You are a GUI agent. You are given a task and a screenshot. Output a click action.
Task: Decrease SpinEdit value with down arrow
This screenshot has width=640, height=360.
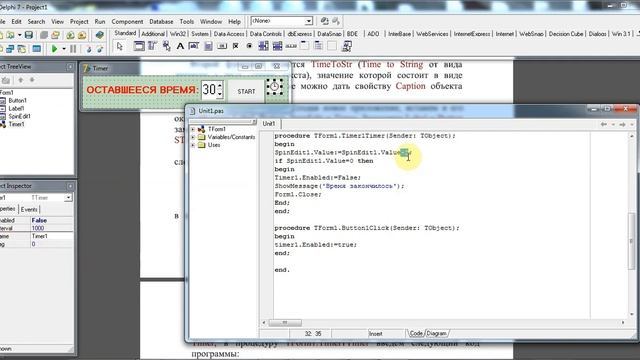point(220,93)
